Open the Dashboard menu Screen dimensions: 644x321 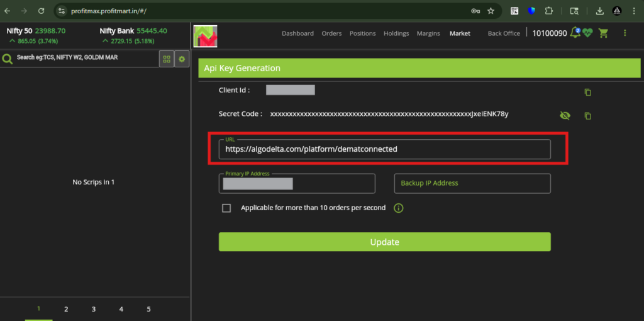pyautogui.click(x=297, y=33)
